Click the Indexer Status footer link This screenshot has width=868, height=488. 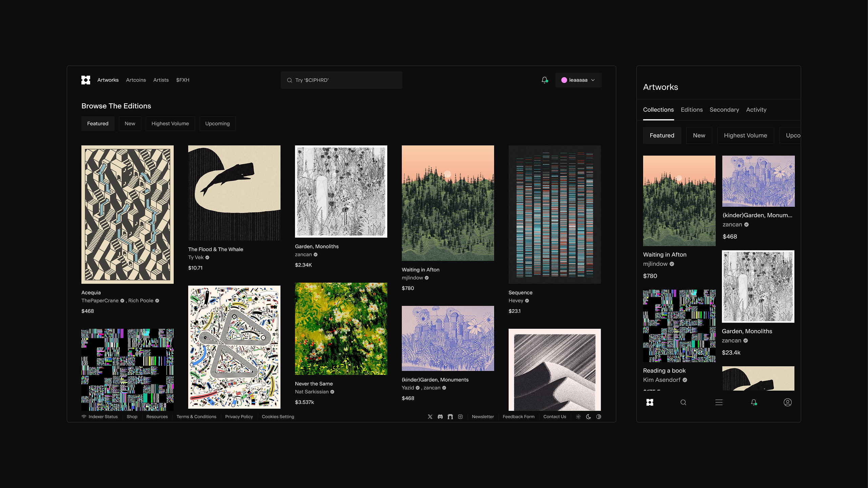pyautogui.click(x=103, y=416)
